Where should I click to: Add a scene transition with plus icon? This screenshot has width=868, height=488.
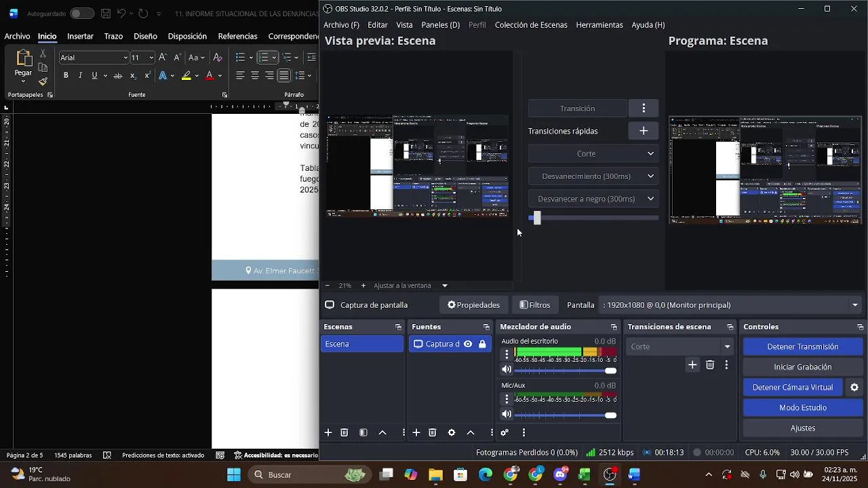pyautogui.click(x=692, y=365)
